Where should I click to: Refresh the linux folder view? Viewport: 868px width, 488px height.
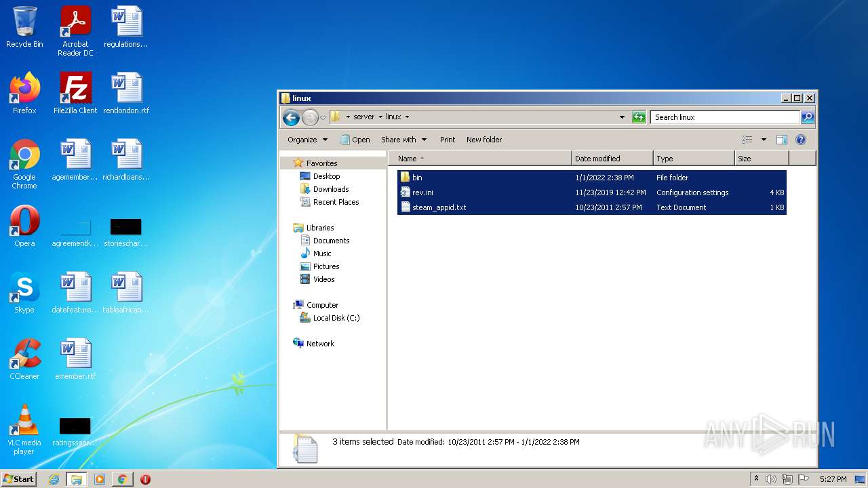[639, 117]
